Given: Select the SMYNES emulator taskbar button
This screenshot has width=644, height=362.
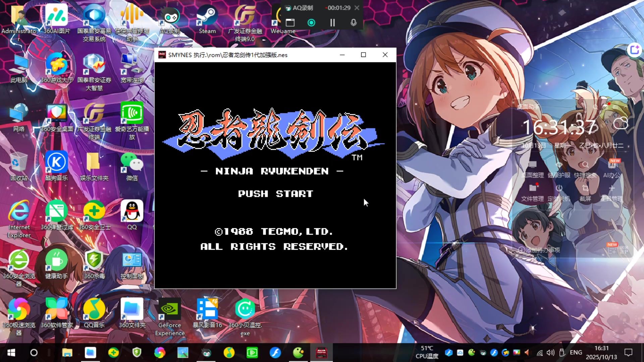Looking at the screenshot, I should pos(321,353).
